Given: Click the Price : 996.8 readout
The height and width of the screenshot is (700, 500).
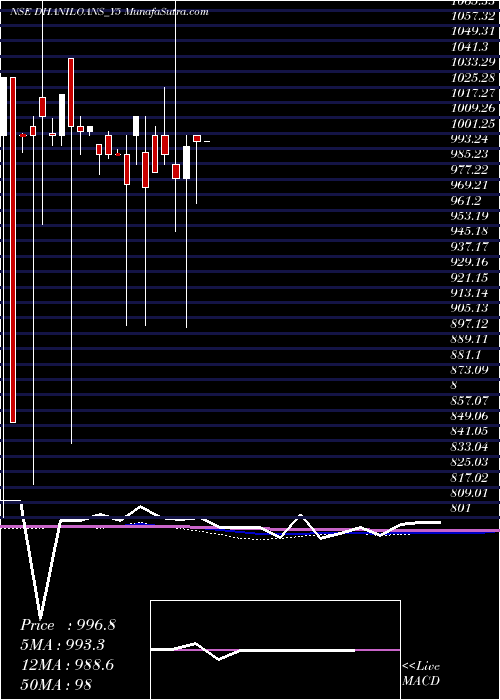Looking at the screenshot, I should (x=68, y=625).
